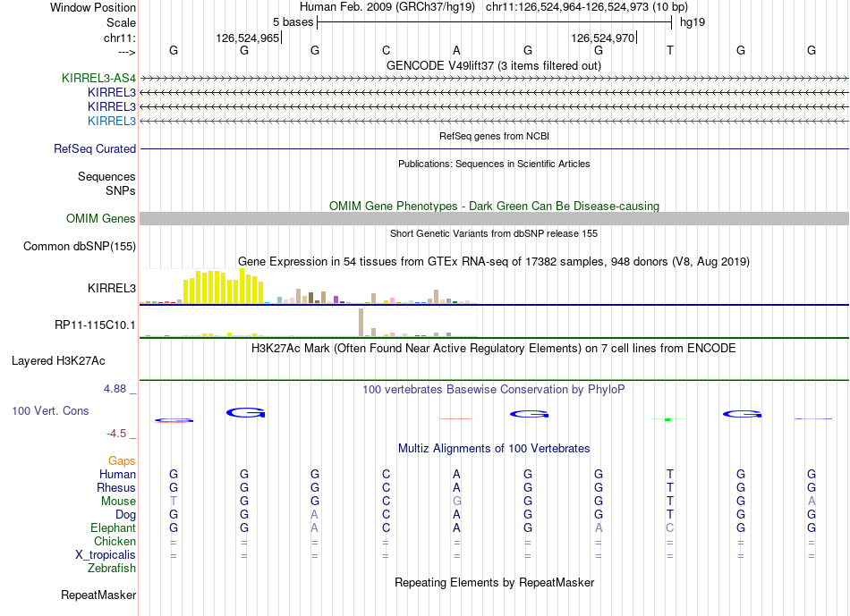Viewport: 850px width, 616px height.
Task: Click the Window Position label
Action: pyautogui.click(x=93, y=7)
